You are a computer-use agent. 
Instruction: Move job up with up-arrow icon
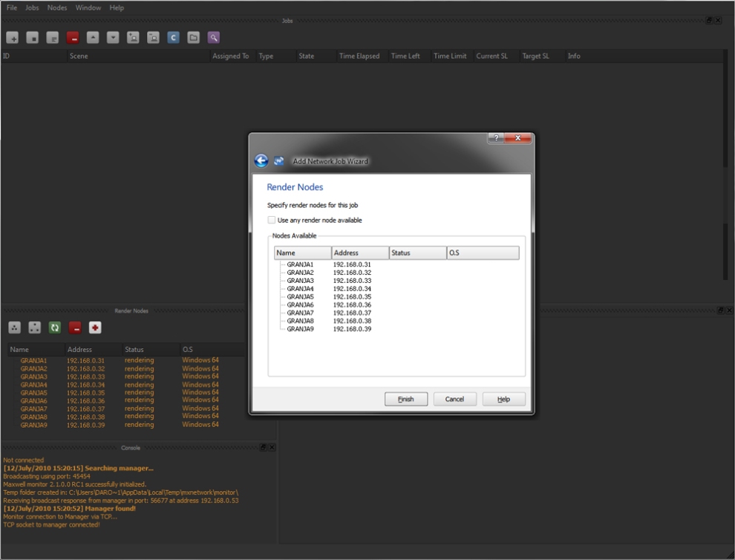tap(93, 38)
